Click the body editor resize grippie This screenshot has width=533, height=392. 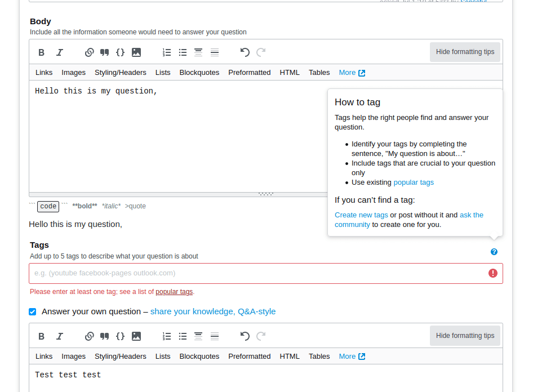click(x=266, y=194)
